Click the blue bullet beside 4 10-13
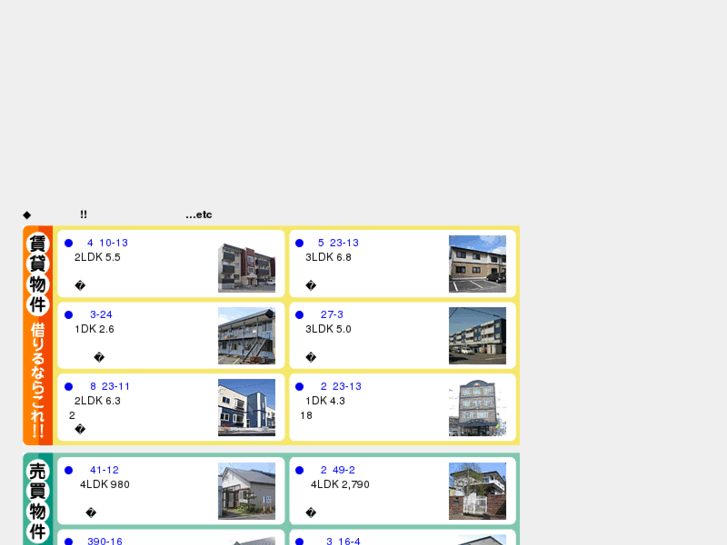The height and width of the screenshot is (545, 727). (x=69, y=243)
